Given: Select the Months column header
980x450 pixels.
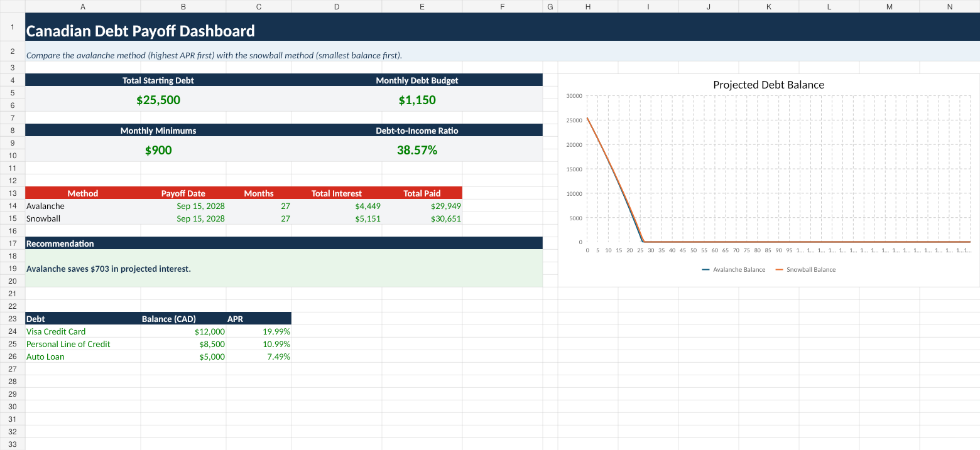Looking at the screenshot, I should pyautogui.click(x=259, y=193).
